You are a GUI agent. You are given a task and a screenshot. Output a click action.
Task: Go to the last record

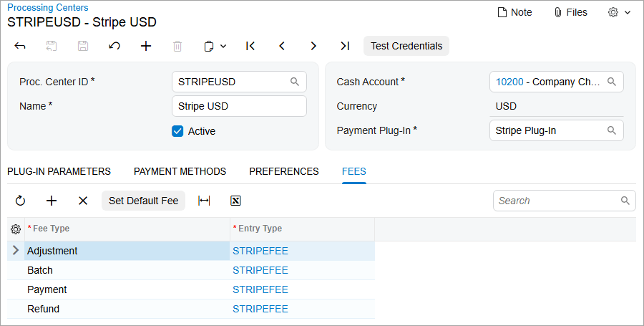[x=345, y=46]
